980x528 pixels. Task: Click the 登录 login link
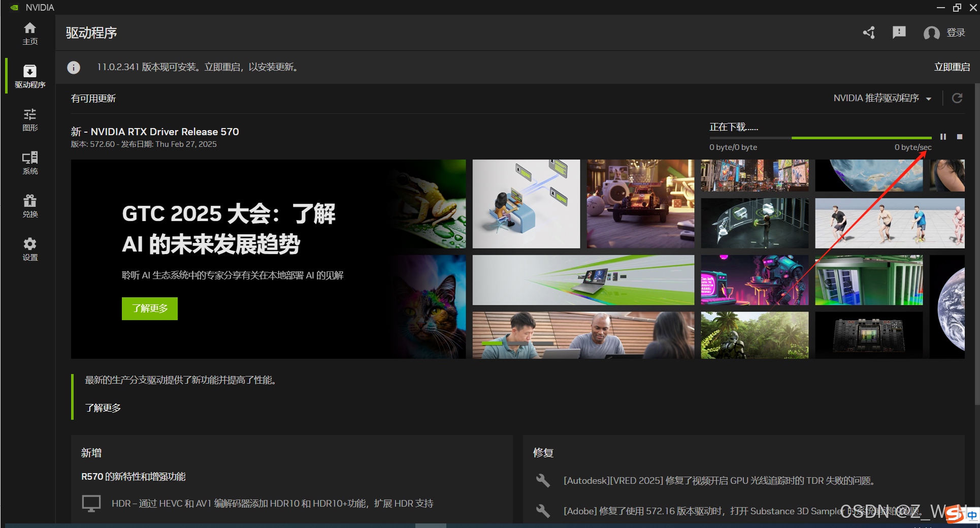(x=956, y=33)
